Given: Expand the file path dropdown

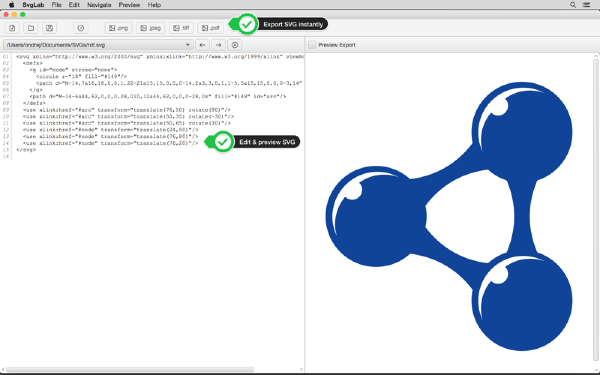Looking at the screenshot, I should 188,45.
